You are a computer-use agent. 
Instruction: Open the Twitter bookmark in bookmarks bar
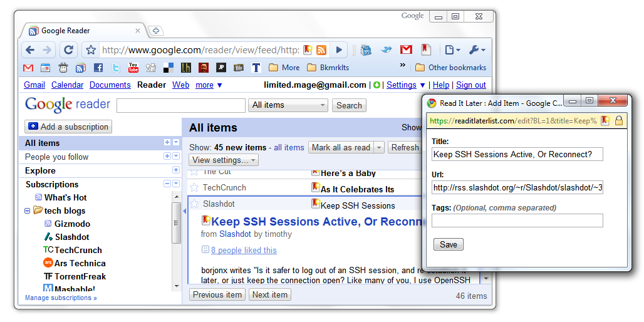(116, 68)
